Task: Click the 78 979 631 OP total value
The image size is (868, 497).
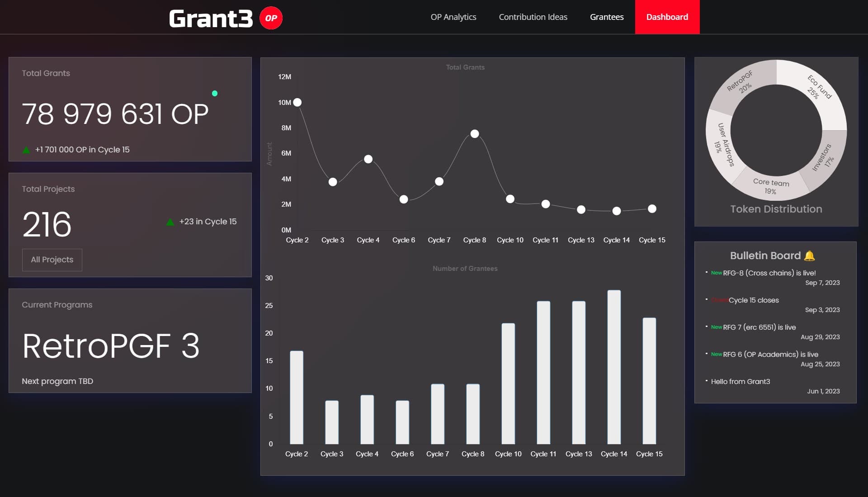Action: pos(115,114)
